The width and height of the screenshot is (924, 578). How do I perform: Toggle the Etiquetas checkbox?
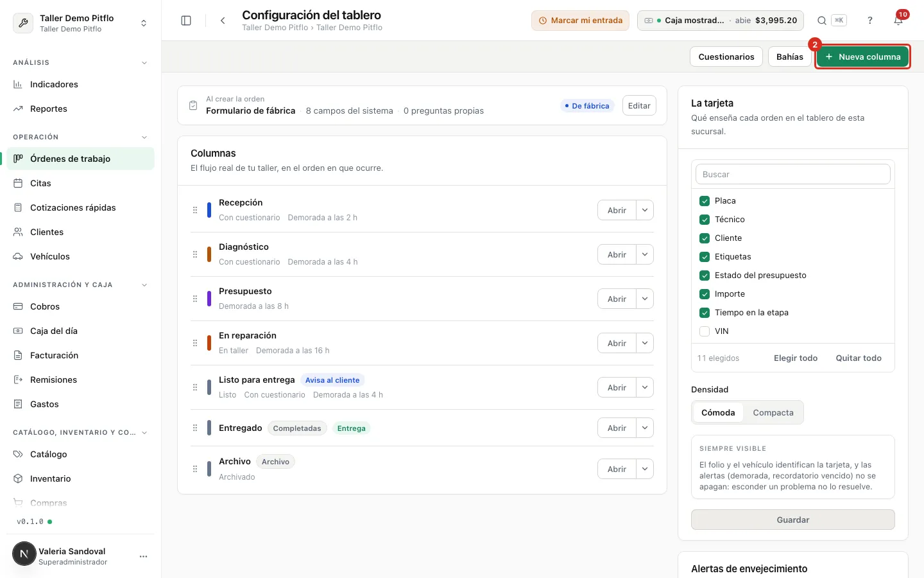click(705, 257)
